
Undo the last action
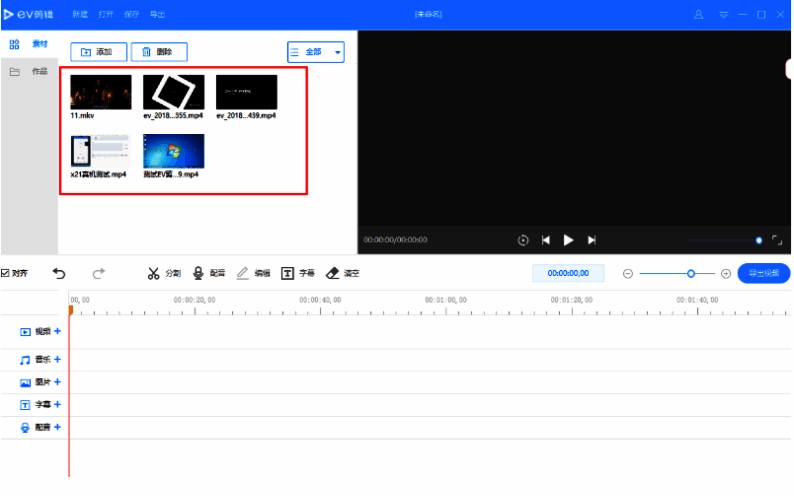tap(59, 273)
